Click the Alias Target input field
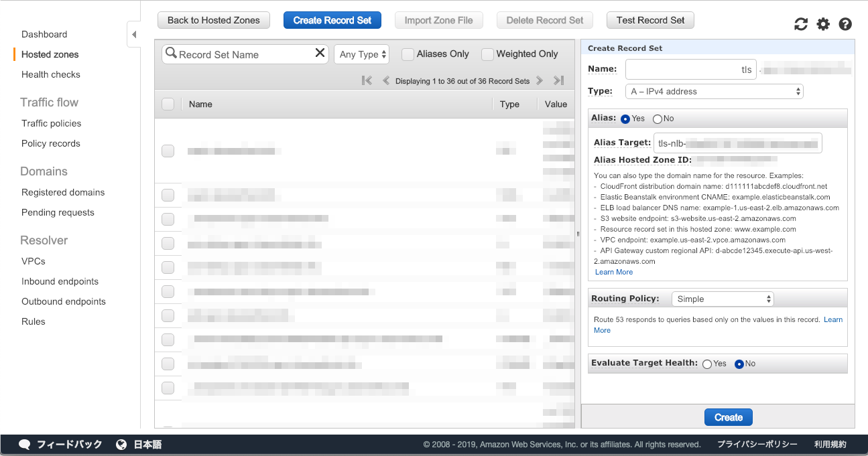Viewport: 868px width, 456px height. point(737,143)
